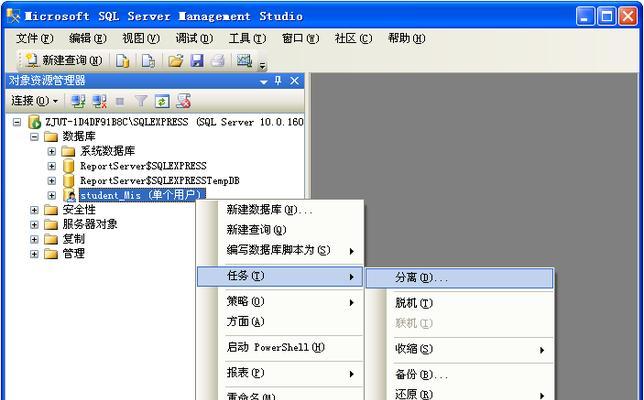The height and width of the screenshot is (400, 644).
Task: Select the student_Mis (单个用户) database
Action: click(142, 195)
